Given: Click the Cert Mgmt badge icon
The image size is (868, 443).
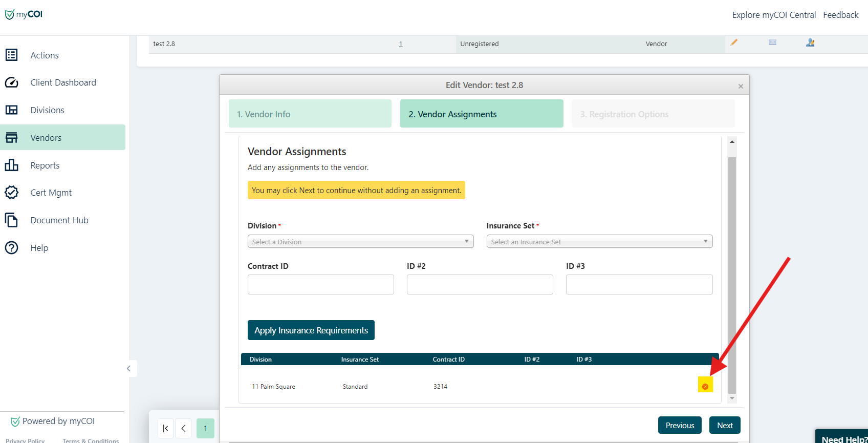Looking at the screenshot, I should [x=12, y=193].
